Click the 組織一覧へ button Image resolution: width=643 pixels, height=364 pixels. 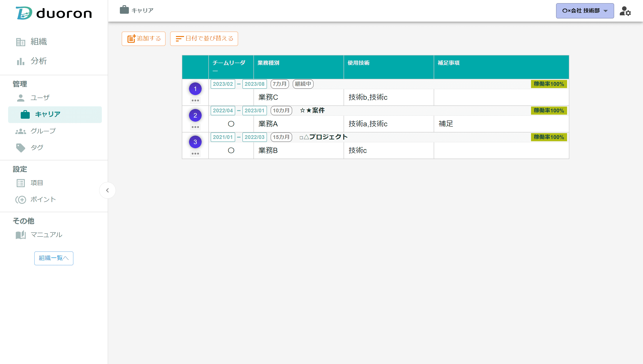coord(54,258)
